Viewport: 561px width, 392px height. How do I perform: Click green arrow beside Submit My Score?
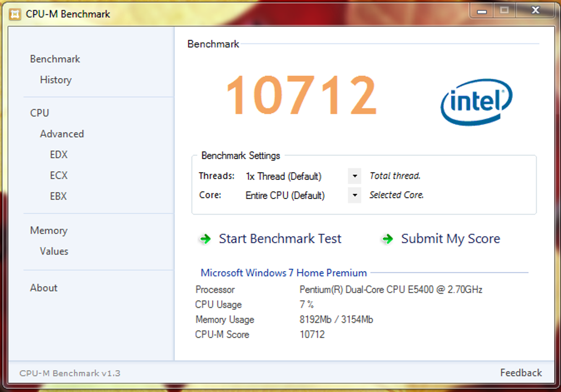point(388,239)
